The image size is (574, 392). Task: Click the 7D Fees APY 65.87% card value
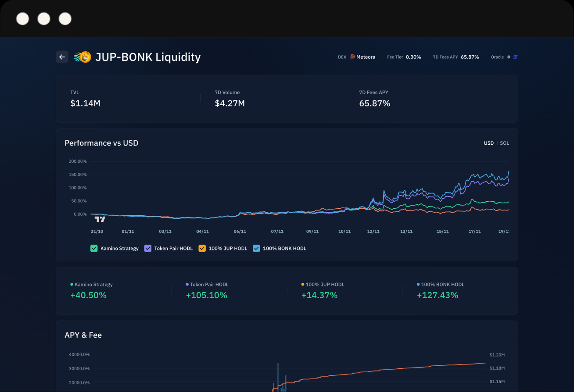[x=374, y=103]
